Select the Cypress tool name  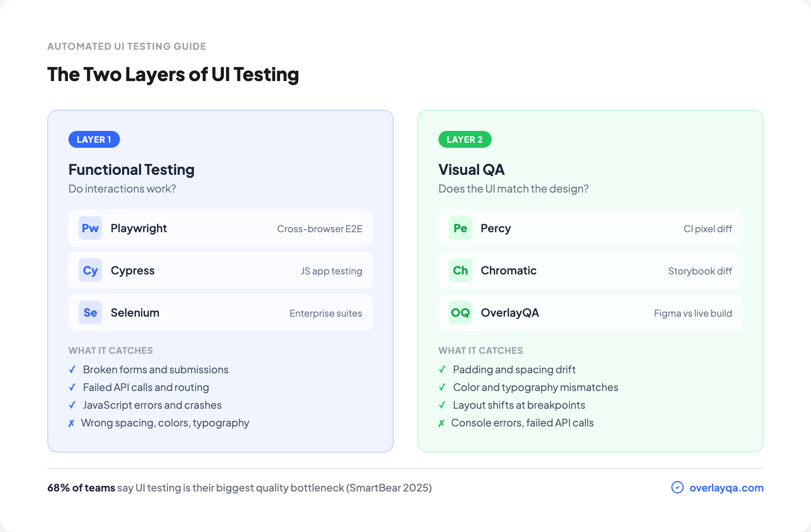point(133,271)
